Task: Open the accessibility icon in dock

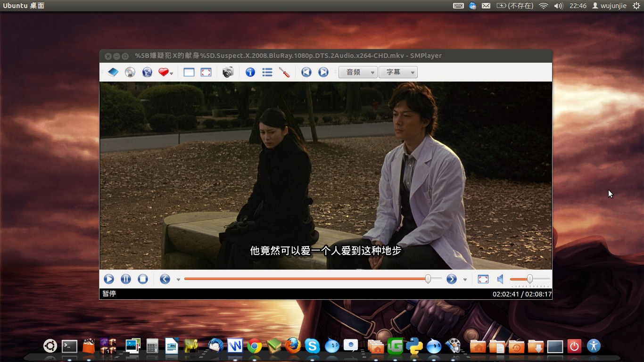Action: pyautogui.click(x=594, y=346)
